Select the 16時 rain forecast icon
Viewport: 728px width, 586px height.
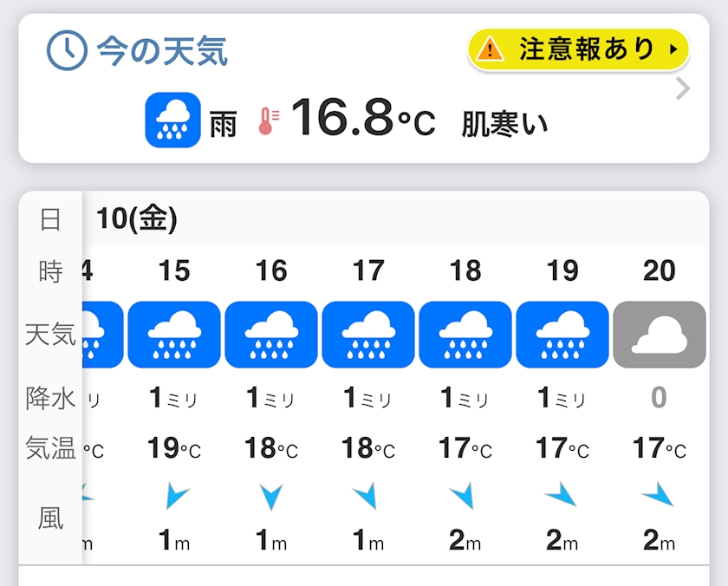pyautogui.click(x=271, y=335)
